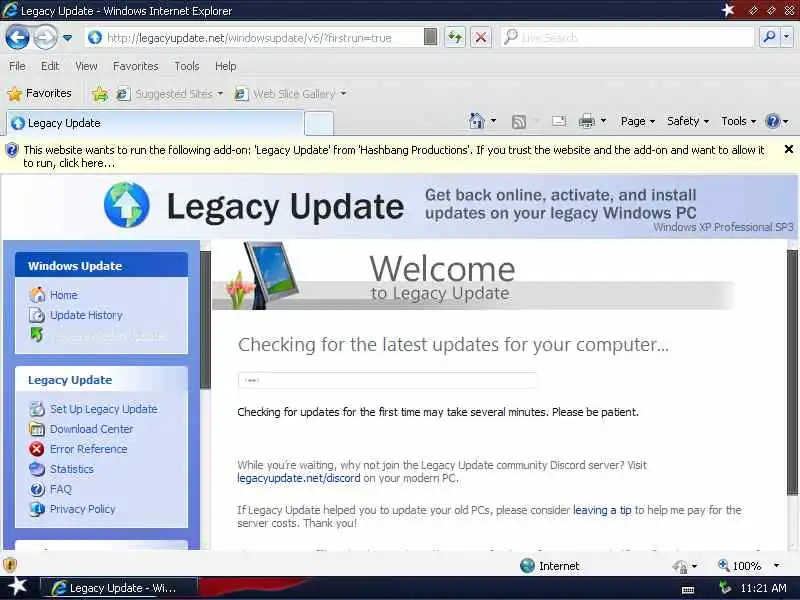Viewport: 800px width, 600px height.
Task: Open Privacy Policy link
Action: pyautogui.click(x=83, y=509)
